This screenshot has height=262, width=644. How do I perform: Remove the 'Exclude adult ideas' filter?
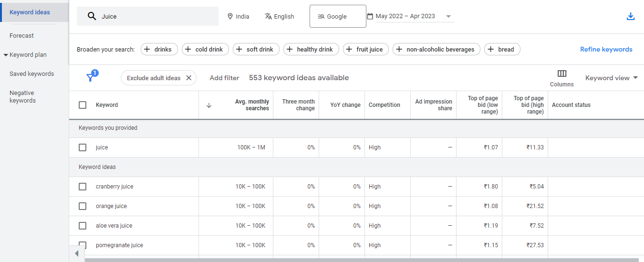click(x=188, y=78)
